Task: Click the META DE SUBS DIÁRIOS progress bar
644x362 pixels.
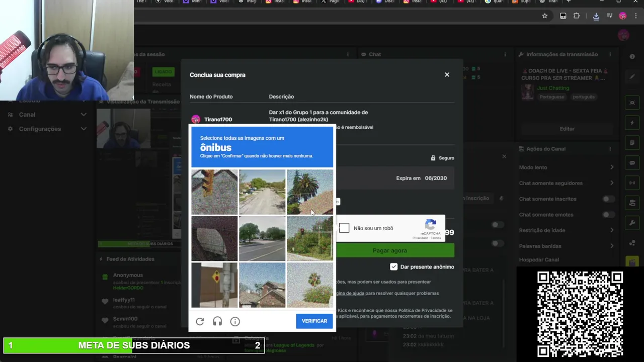Action: pyautogui.click(x=134, y=345)
